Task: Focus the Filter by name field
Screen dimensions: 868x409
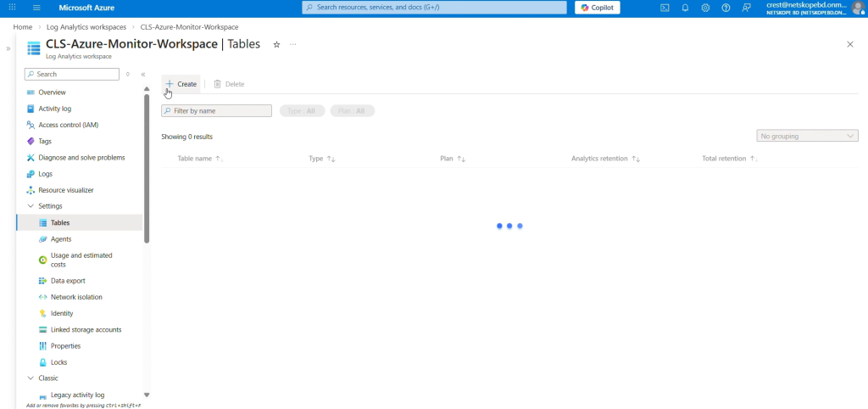Action: point(216,111)
